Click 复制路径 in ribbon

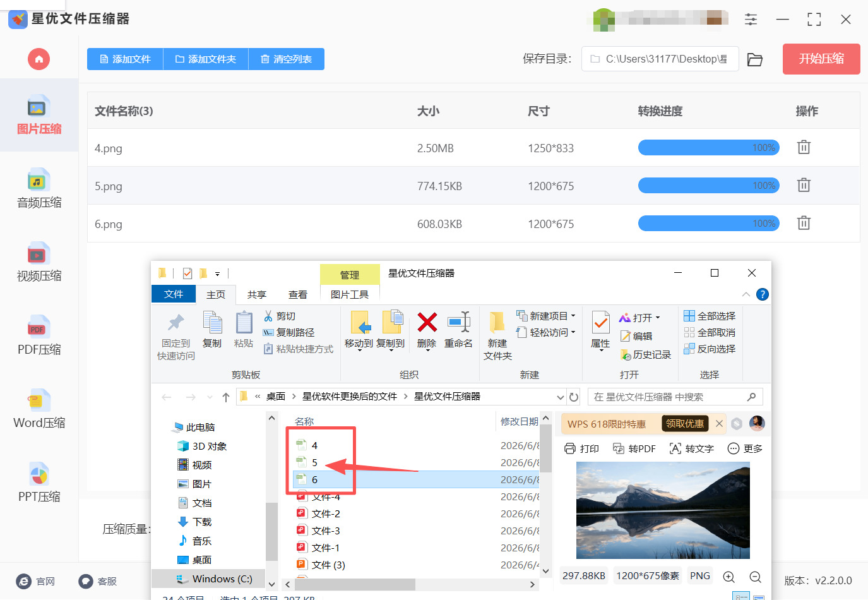[288, 332]
